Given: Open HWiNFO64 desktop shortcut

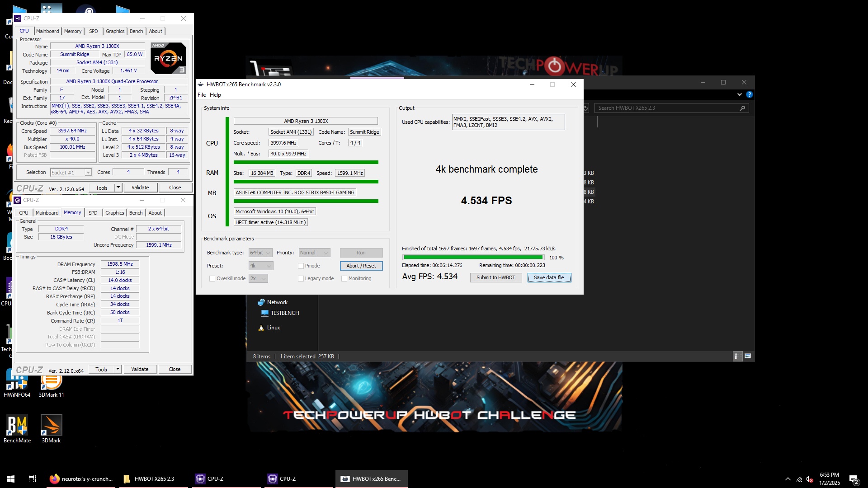Looking at the screenshot, I should tap(17, 384).
